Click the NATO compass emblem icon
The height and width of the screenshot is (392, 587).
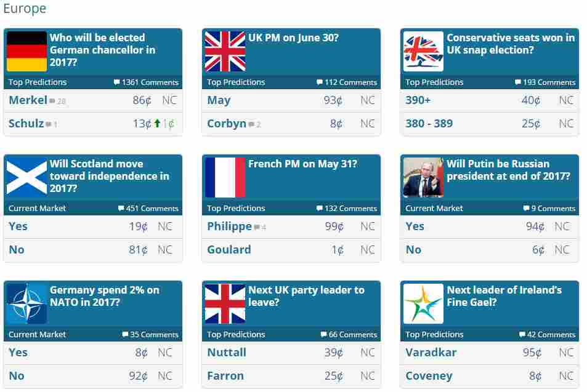click(x=26, y=303)
